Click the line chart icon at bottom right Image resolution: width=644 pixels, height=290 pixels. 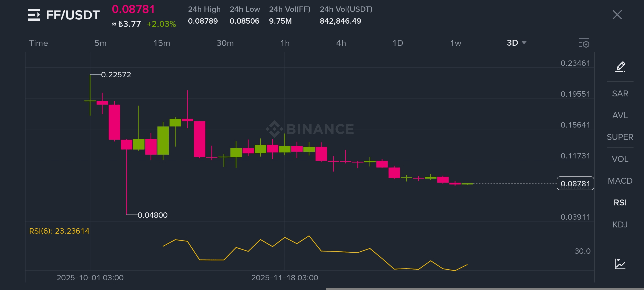[620, 264]
